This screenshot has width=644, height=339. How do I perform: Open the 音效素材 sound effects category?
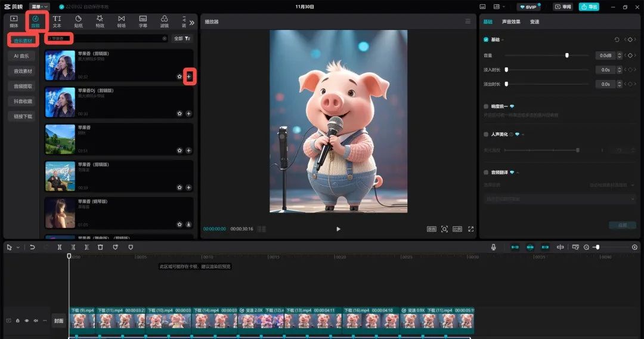[23, 71]
